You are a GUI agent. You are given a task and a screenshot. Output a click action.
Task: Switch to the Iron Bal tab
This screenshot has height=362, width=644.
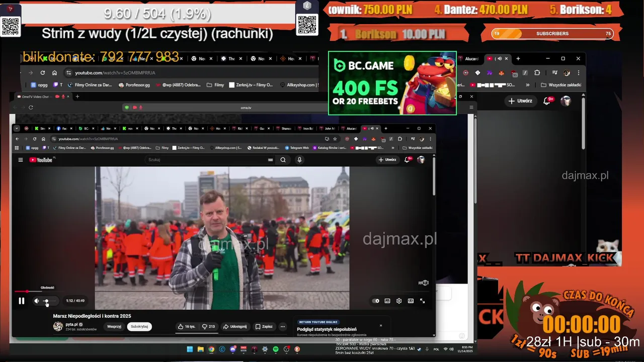tap(305, 128)
